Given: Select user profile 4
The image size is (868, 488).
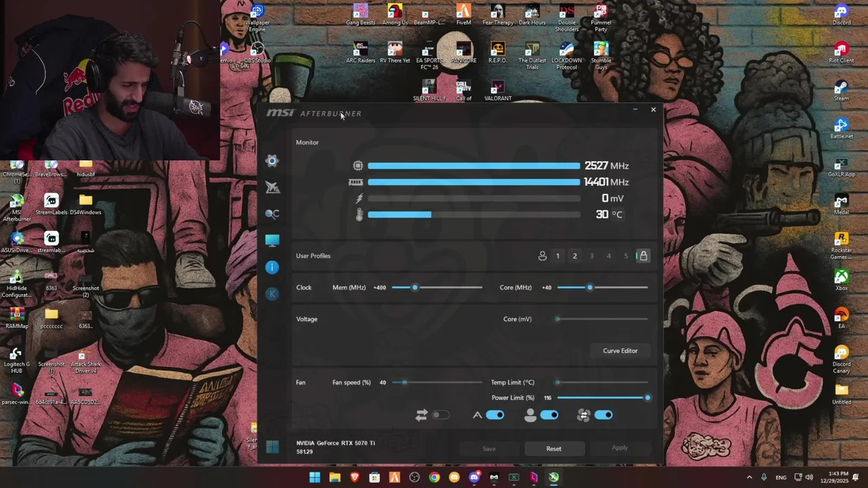Looking at the screenshot, I should coord(608,256).
